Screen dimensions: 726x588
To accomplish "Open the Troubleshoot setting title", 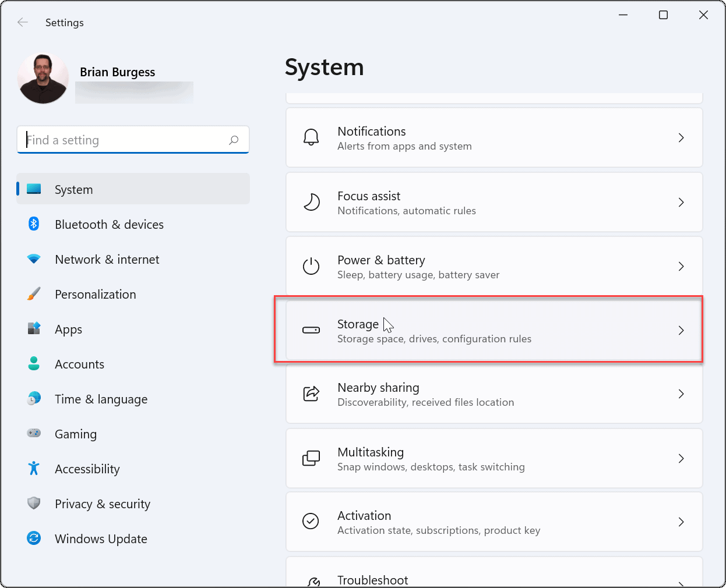I will [x=373, y=580].
